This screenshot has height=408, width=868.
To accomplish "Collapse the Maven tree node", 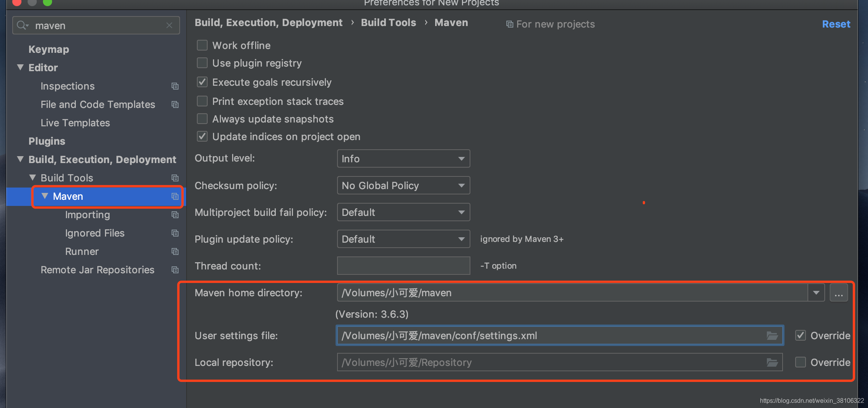I will [x=45, y=196].
